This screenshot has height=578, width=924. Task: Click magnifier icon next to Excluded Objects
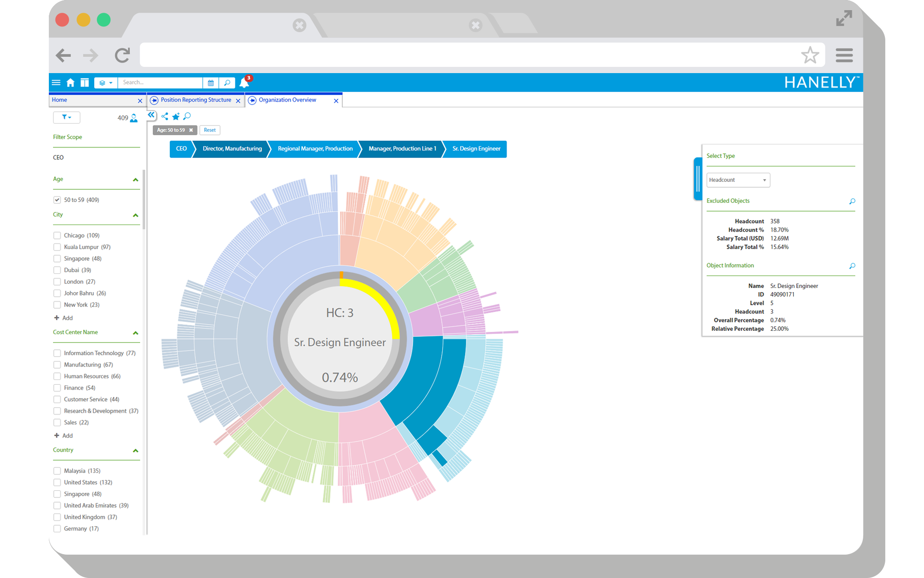pyautogui.click(x=852, y=201)
